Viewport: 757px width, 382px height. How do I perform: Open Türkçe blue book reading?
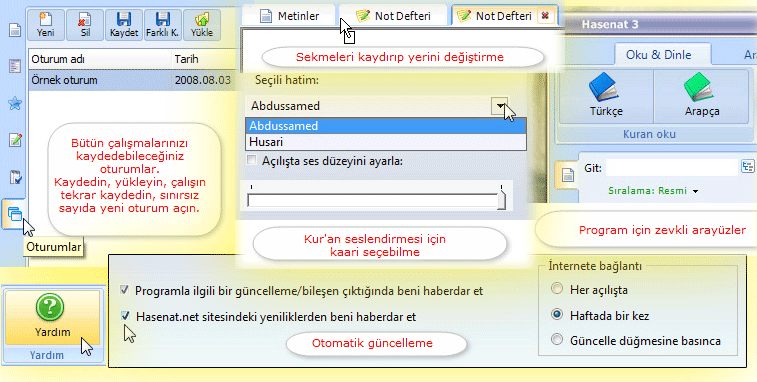point(606,96)
